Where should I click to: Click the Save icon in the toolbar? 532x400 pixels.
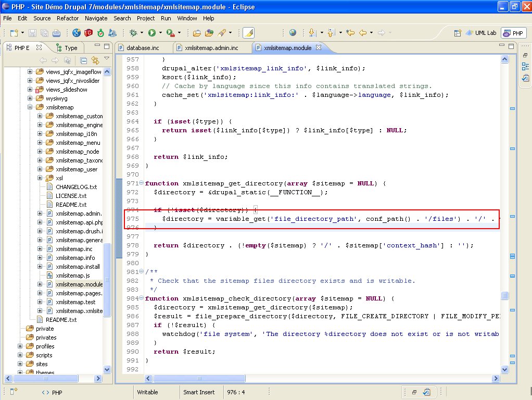[x=32, y=33]
